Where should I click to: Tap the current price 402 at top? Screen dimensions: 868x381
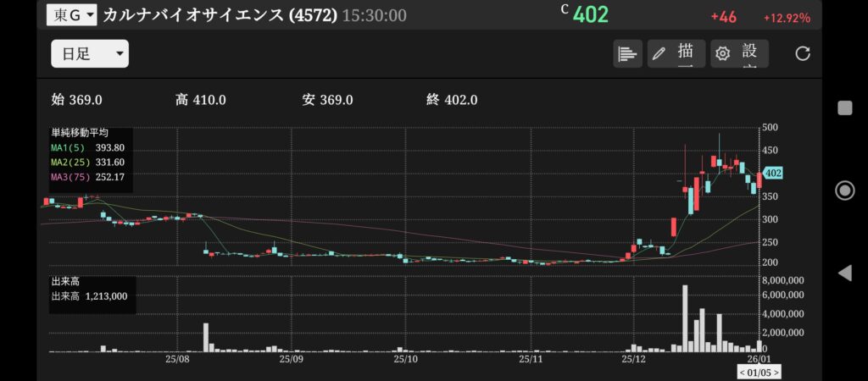[590, 15]
